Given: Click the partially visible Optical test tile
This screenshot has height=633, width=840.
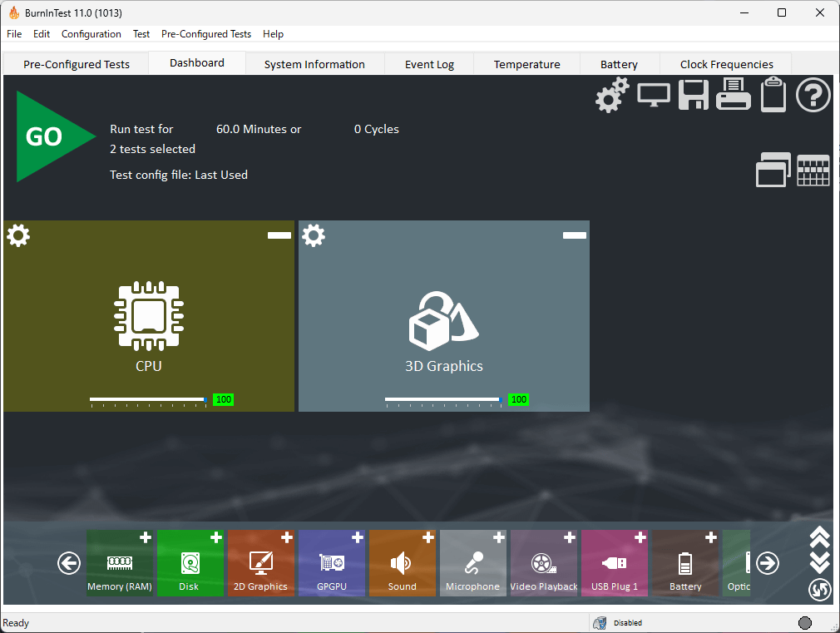Looking at the screenshot, I should [737, 563].
